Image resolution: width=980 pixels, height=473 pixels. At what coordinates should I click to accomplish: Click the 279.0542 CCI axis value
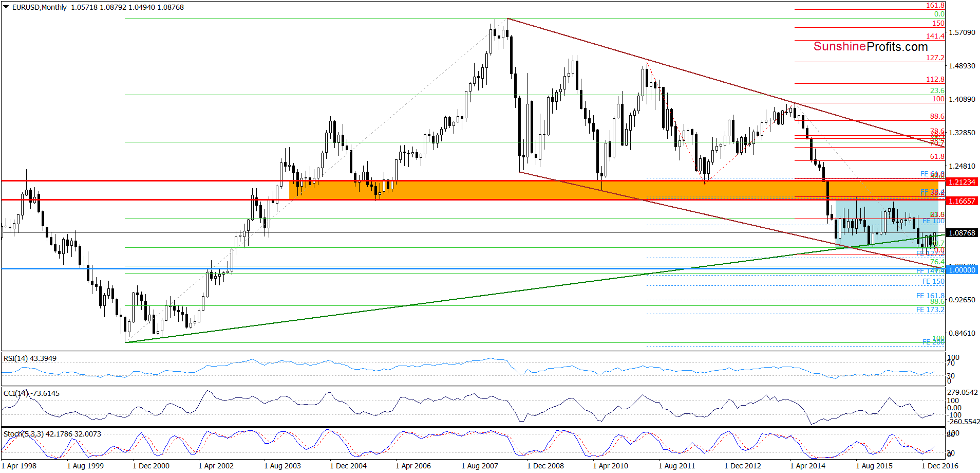963,392
